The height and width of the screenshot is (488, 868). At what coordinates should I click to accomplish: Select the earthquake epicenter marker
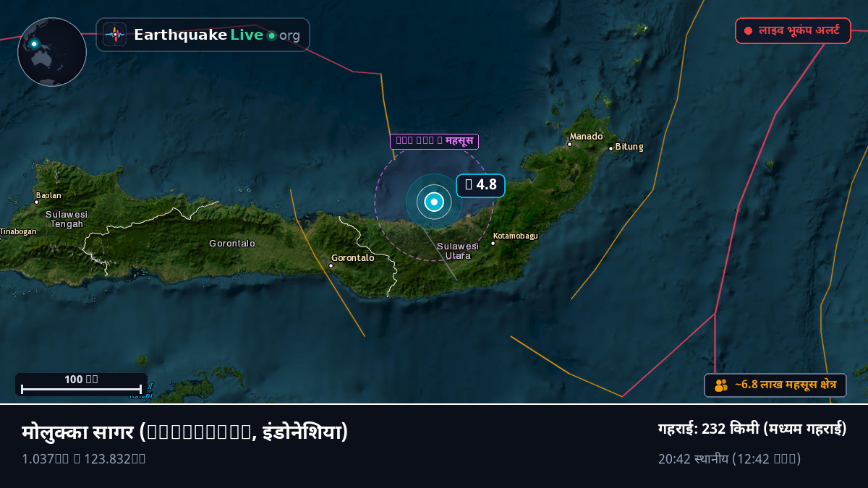pos(434,202)
